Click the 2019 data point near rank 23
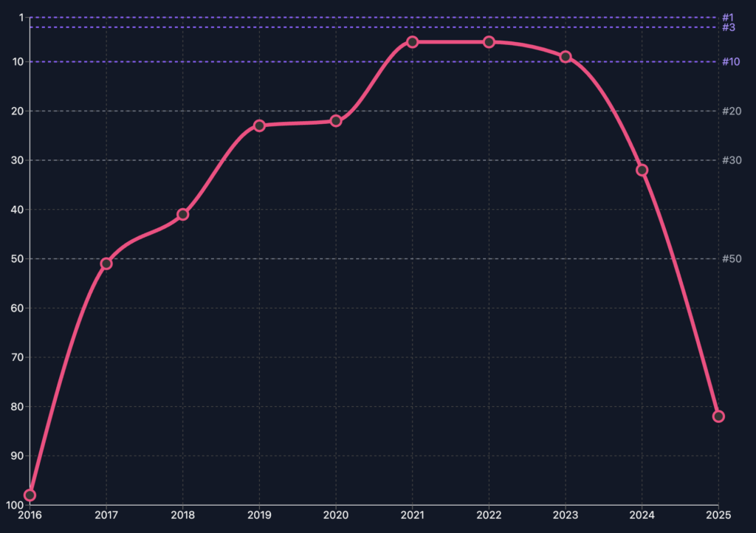Screen dimensions: 756x533 259,125
